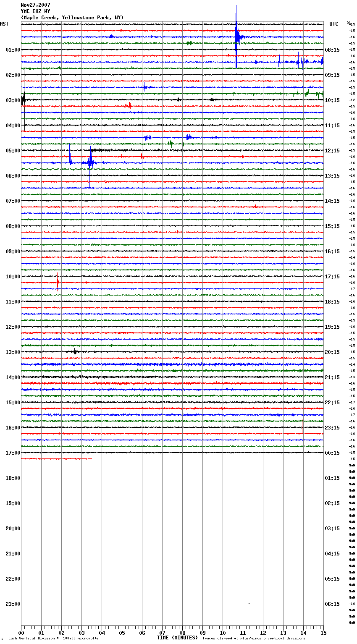Click the 22:15 UTC time label
Screen dimensions: 357x644
tap(332, 403)
